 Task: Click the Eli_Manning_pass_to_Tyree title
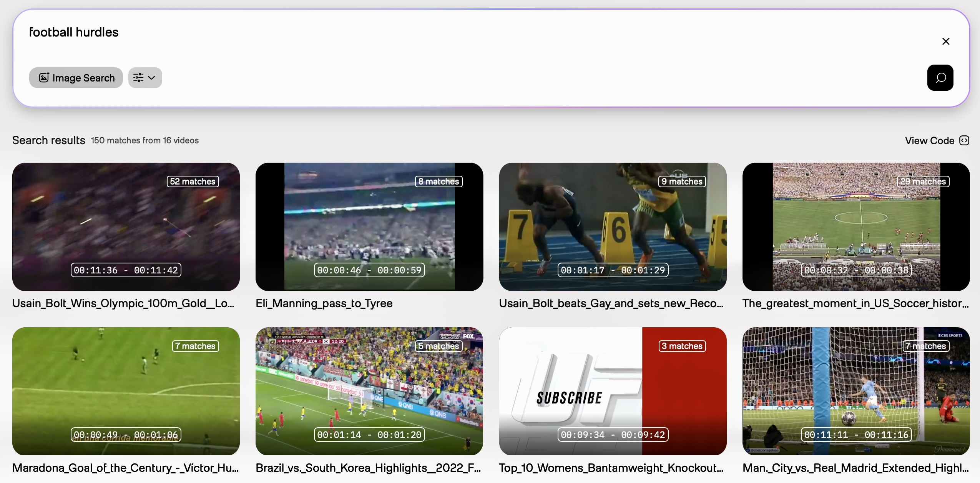click(324, 303)
